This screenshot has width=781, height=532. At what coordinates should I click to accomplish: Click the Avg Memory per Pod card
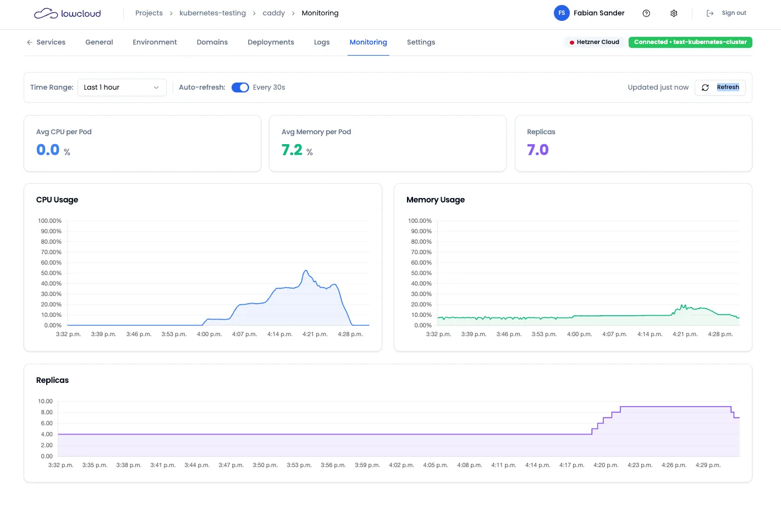click(x=387, y=143)
